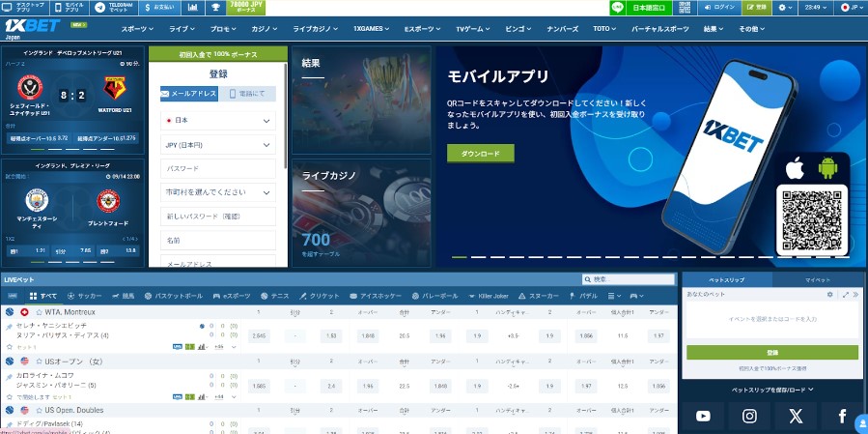This screenshot has width=868, height=434.
Task: Open the more-sports list dropdown after パデル
Action: (x=614, y=296)
